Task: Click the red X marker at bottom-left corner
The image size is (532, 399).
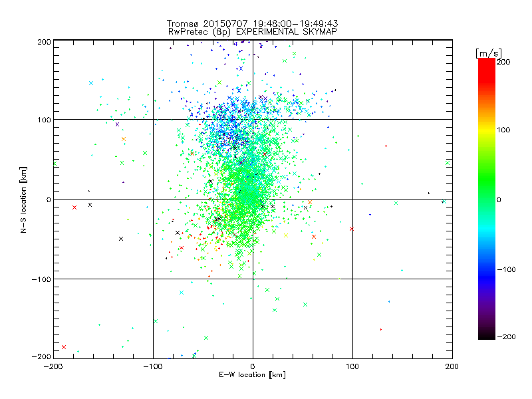Action: pos(63,346)
